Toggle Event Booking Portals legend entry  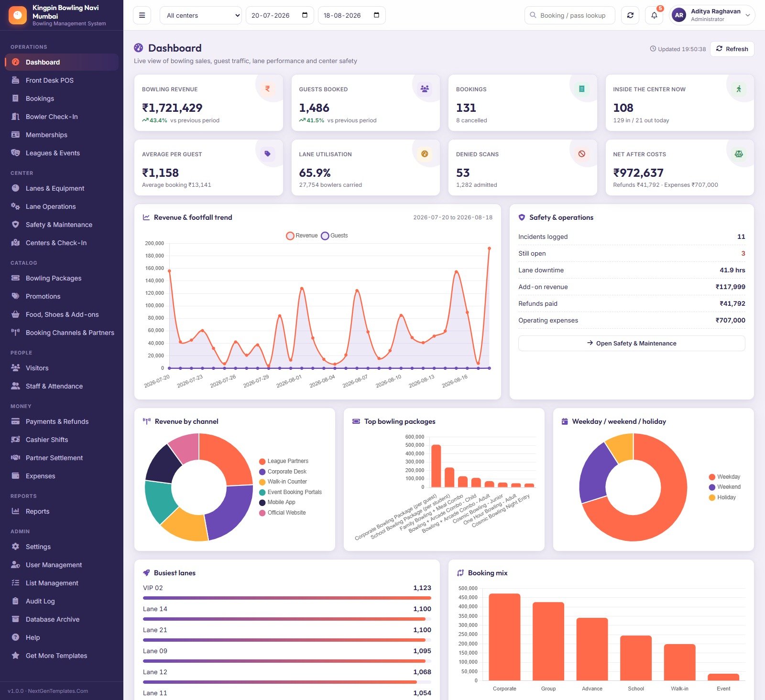point(290,492)
